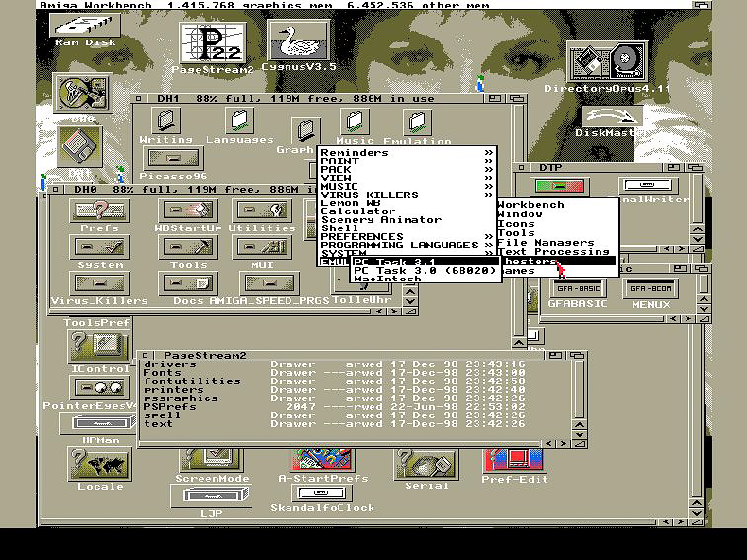Select PSPrefs file in PageStream2 listing
Image resolution: width=747 pixels, height=560 pixels.
coord(170,406)
